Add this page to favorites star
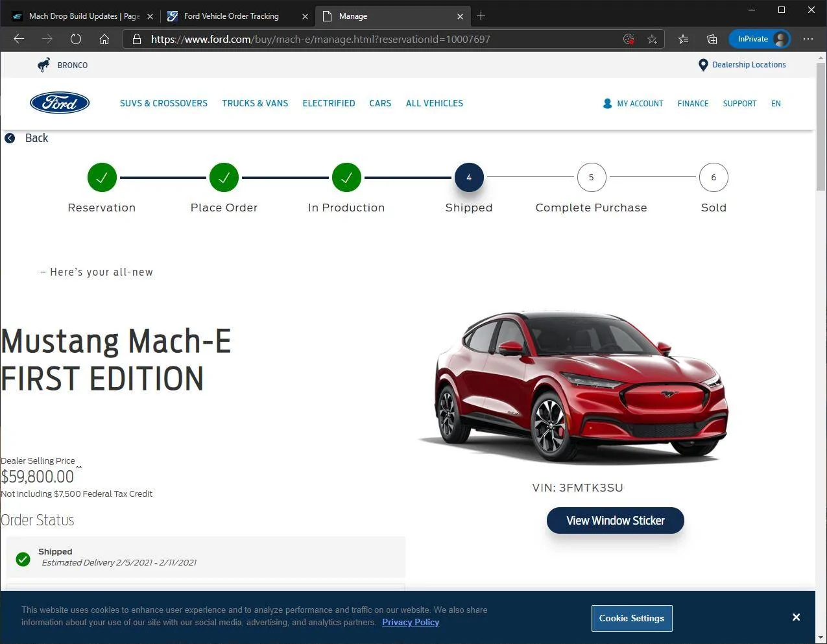 tap(652, 39)
